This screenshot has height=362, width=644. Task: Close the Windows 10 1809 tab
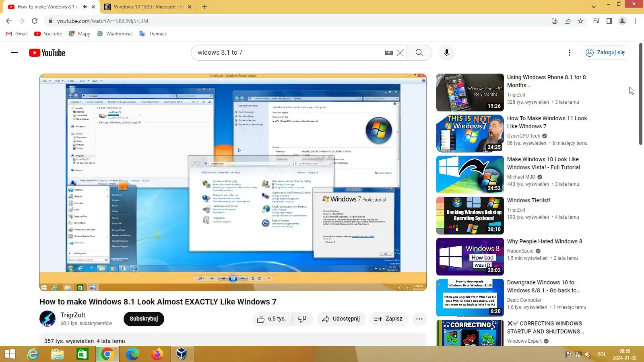(190, 7)
